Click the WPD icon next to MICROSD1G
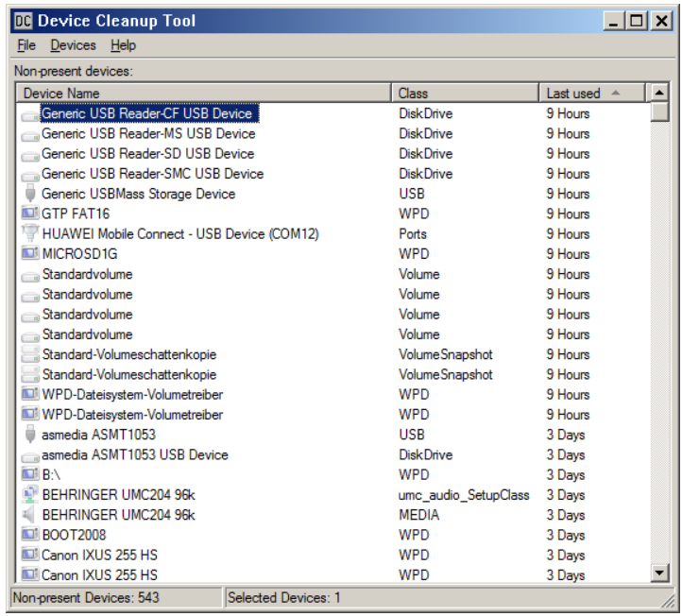 (30, 253)
